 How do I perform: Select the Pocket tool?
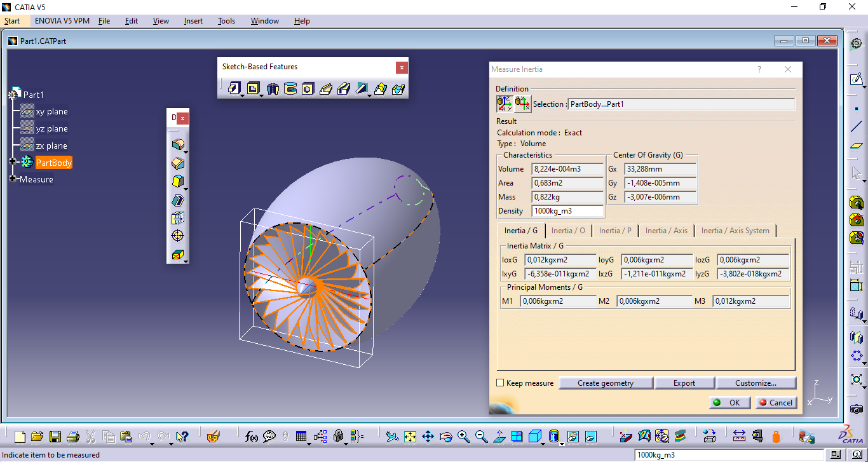tap(253, 88)
